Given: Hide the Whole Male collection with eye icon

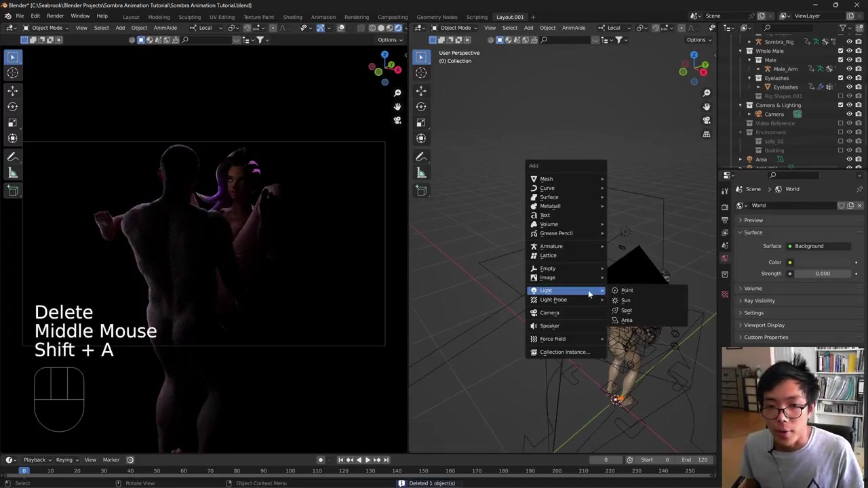Looking at the screenshot, I should [849, 51].
